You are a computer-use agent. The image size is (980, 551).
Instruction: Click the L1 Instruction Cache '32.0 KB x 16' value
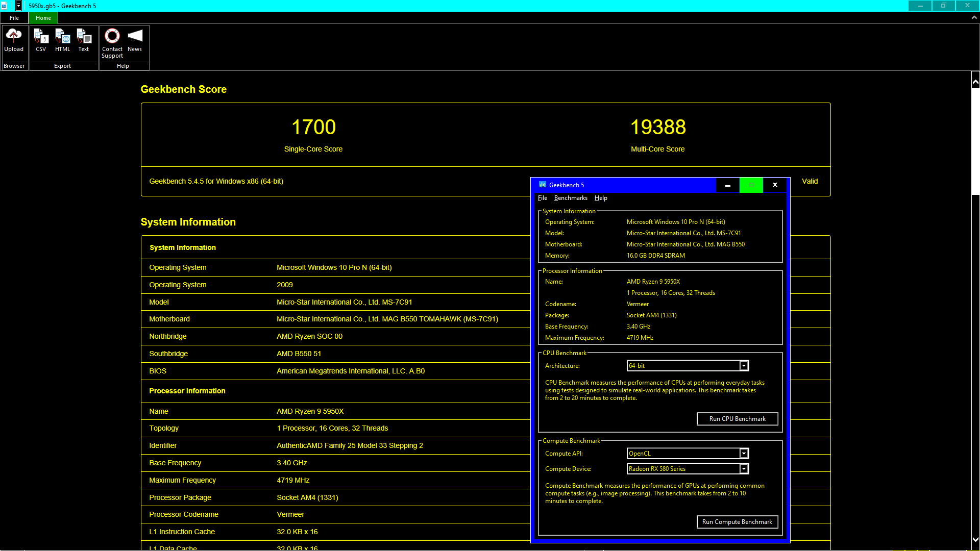297,532
